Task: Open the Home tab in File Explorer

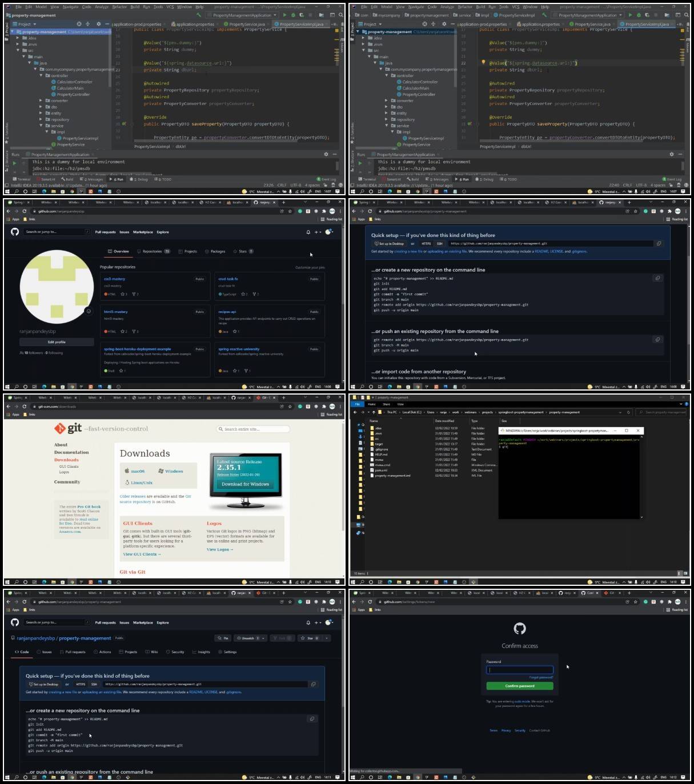Action: 372,404
